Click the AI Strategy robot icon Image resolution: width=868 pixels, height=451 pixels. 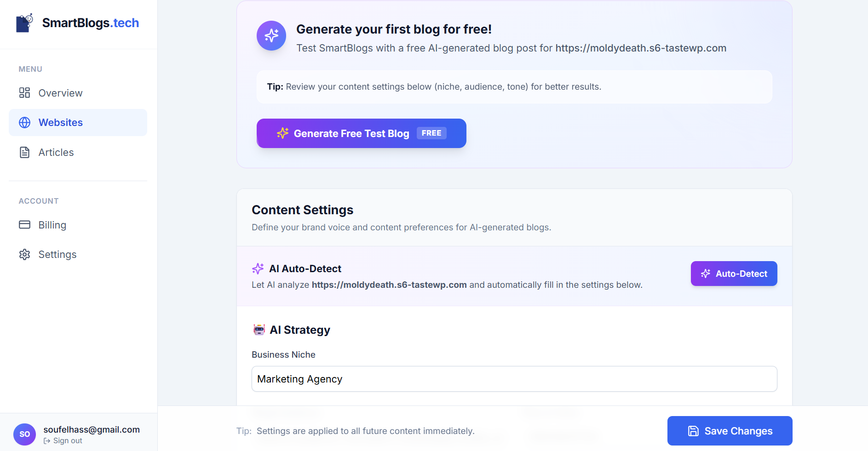(259, 329)
